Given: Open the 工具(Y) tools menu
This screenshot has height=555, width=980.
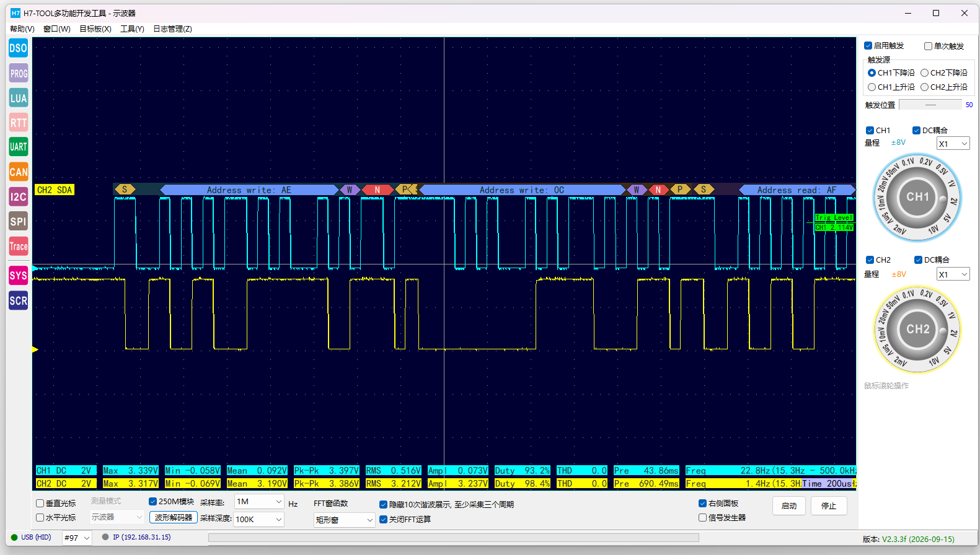Looking at the screenshot, I should tap(132, 29).
